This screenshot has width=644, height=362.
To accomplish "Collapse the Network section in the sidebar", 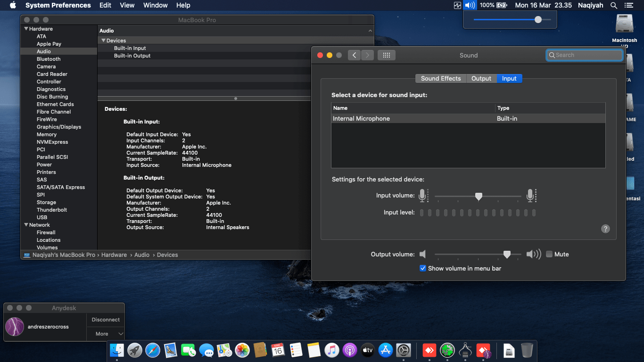I will 26,225.
